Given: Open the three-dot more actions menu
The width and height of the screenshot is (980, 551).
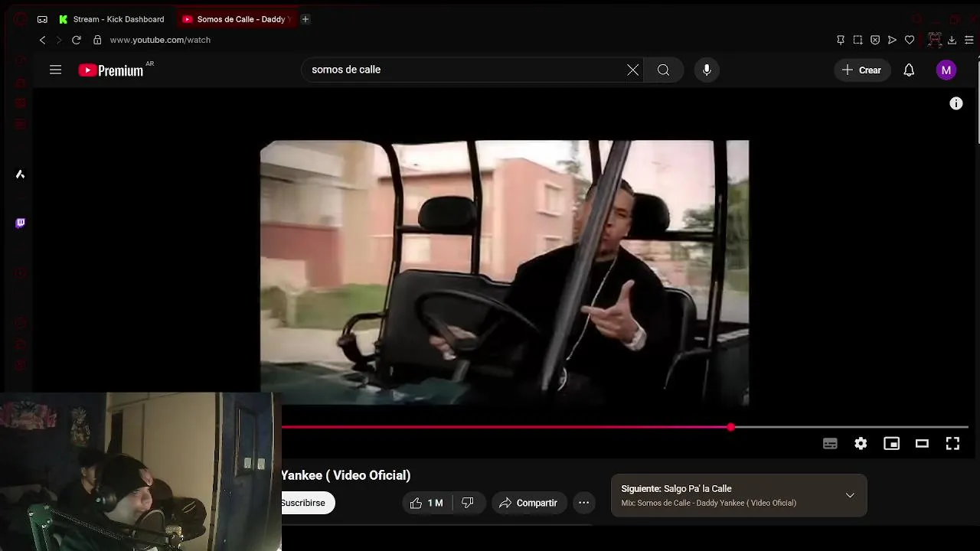Looking at the screenshot, I should 583,503.
